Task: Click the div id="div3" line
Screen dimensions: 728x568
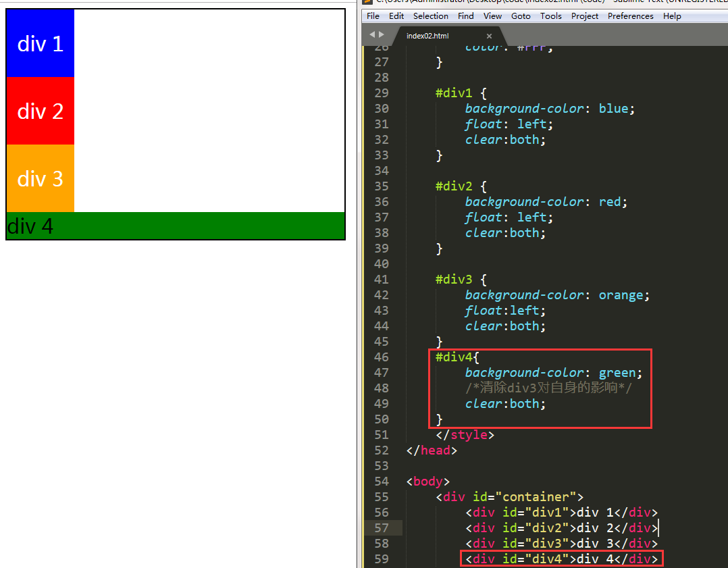Action: click(x=561, y=544)
